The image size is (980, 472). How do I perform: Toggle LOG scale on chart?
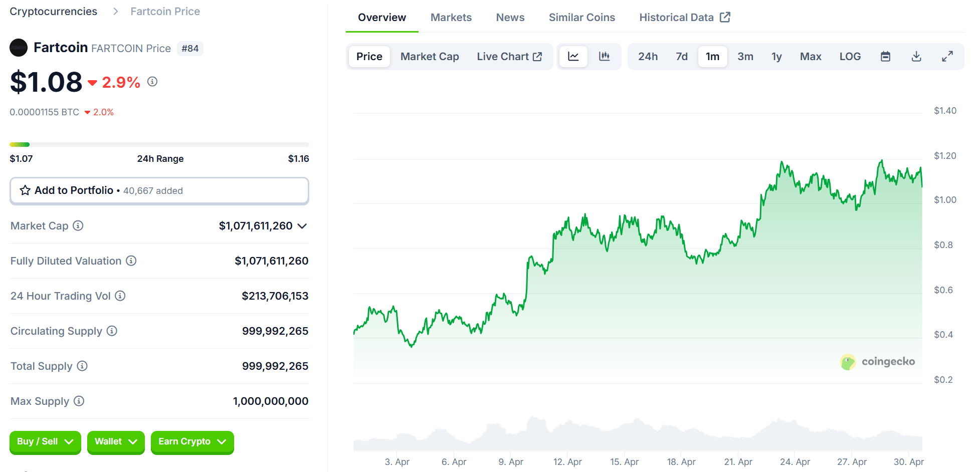pyautogui.click(x=850, y=56)
